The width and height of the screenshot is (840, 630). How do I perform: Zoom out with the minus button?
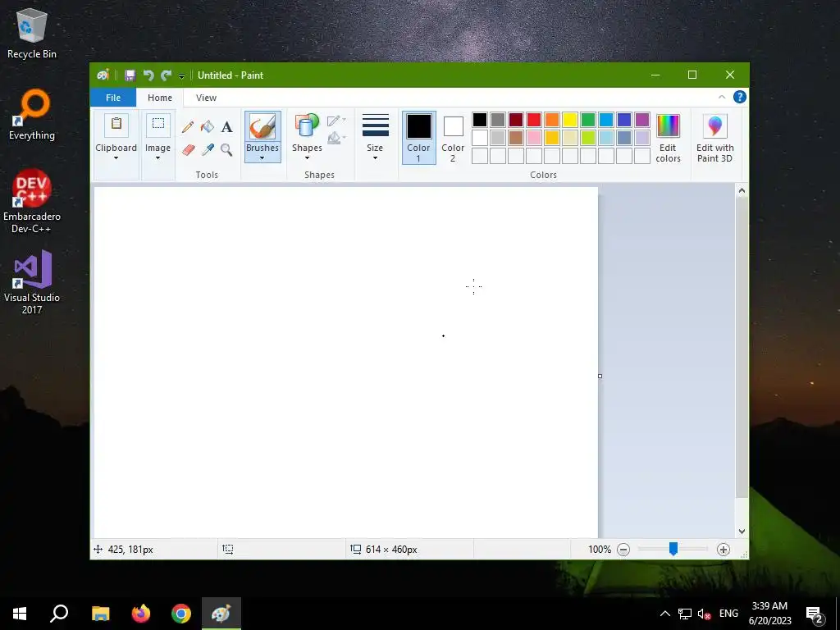tap(623, 550)
